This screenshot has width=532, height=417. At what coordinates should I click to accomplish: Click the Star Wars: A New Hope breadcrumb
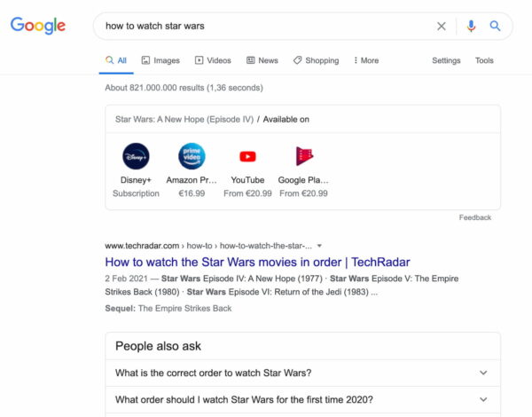point(184,120)
